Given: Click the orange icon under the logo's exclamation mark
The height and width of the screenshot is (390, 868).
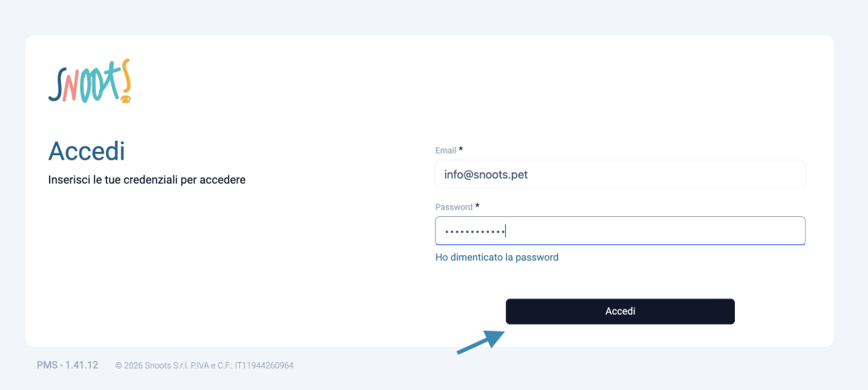Looking at the screenshot, I should tap(125, 99).
